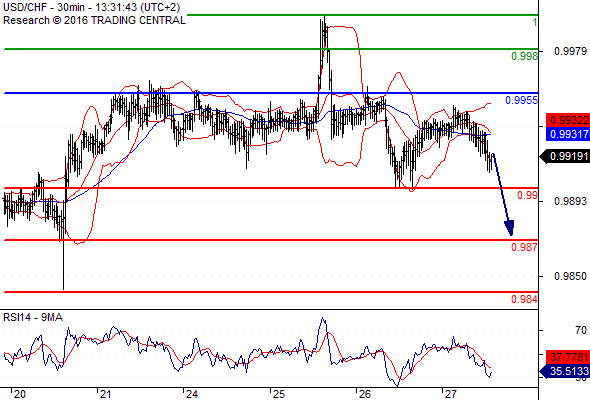Click the 0.99191 current price tag
Image resolution: width=590 pixels, height=400 pixels.
click(x=565, y=156)
